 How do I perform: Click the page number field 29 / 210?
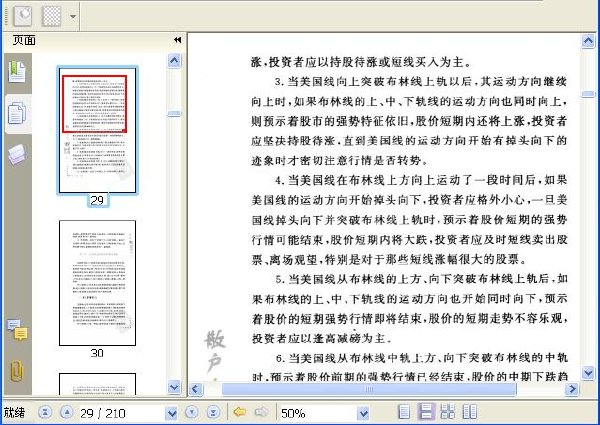tap(122, 413)
